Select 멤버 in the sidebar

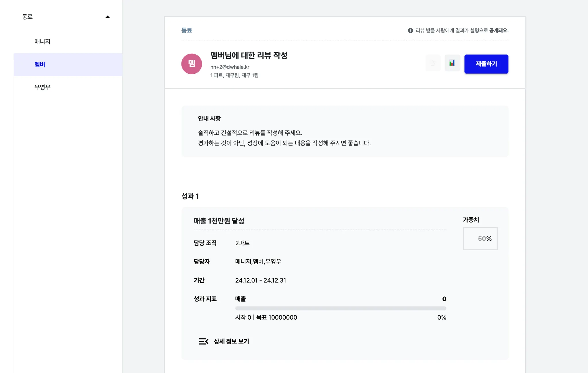(x=40, y=65)
